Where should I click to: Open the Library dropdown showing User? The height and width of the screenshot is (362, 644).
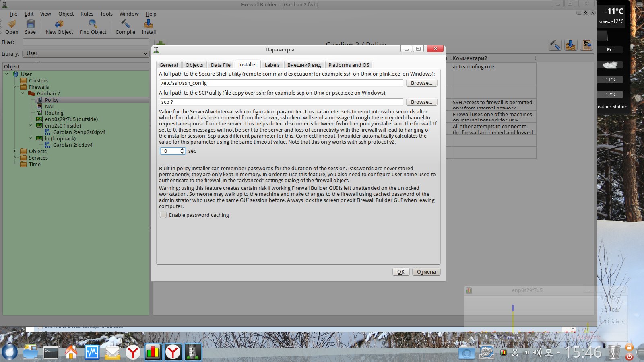pyautogui.click(x=86, y=53)
